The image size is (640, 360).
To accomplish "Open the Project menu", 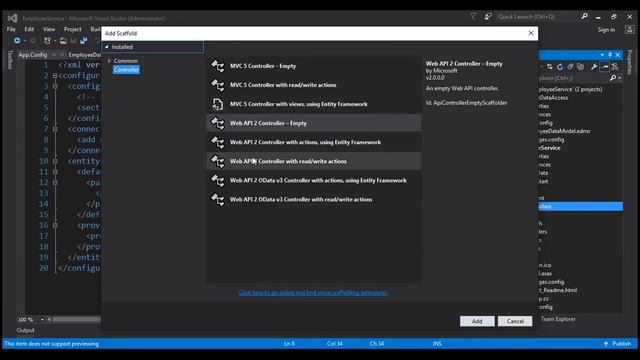I will pyautogui.click(x=73, y=29).
